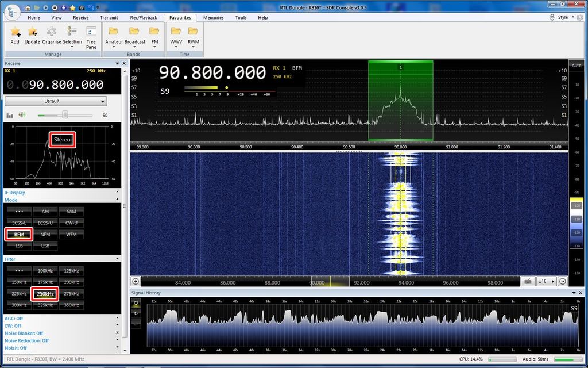Expand the Noise Reduction: Off section
The image size is (588, 368).
pos(117,340)
